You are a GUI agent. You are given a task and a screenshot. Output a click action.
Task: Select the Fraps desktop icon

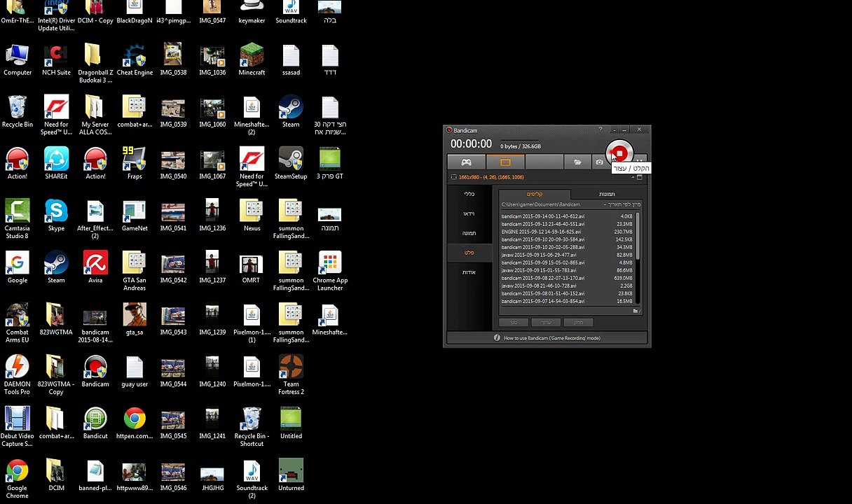pos(135,164)
